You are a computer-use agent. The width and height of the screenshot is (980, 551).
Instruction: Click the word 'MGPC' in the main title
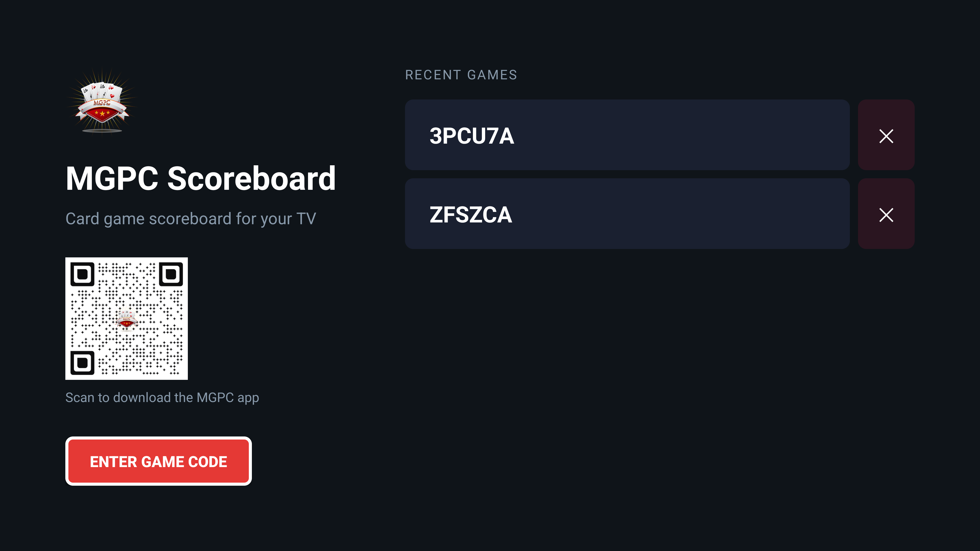click(x=112, y=179)
